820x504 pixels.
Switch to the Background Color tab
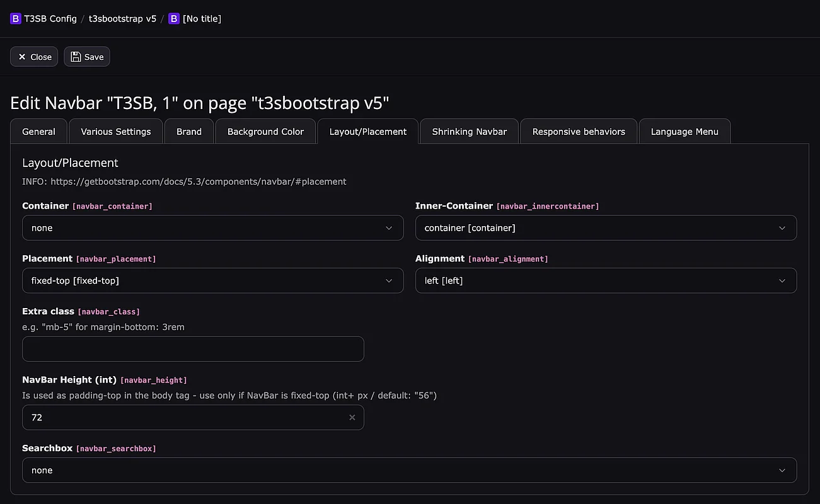[265, 132]
